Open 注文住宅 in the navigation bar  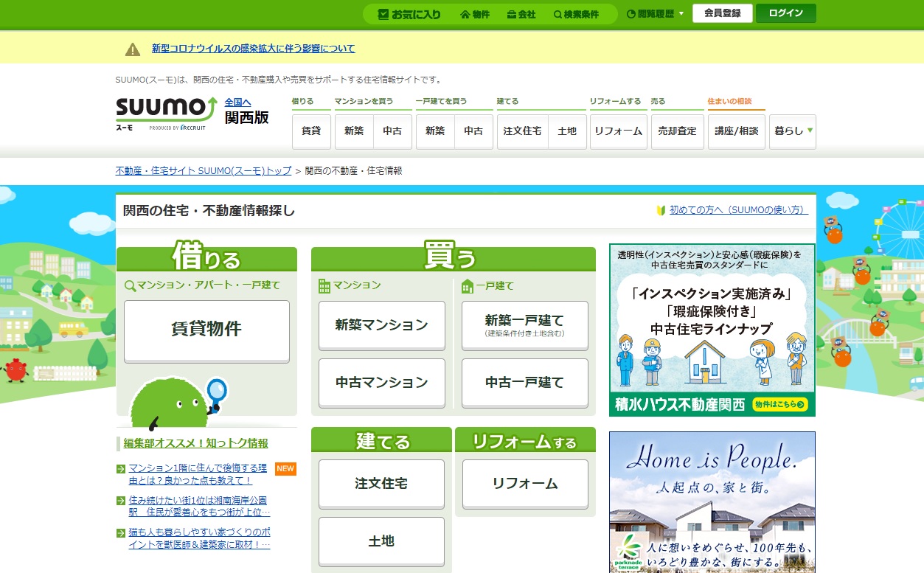point(523,131)
